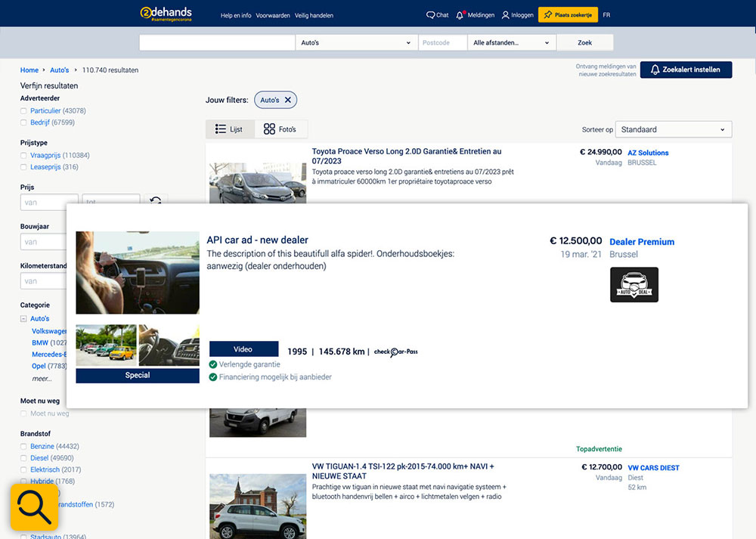Select Opel category

coord(39,366)
